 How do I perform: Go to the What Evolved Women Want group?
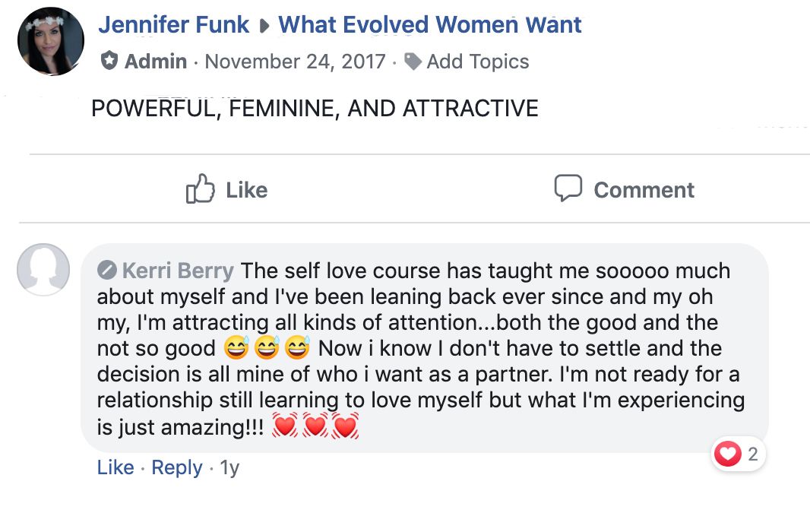[x=430, y=25]
